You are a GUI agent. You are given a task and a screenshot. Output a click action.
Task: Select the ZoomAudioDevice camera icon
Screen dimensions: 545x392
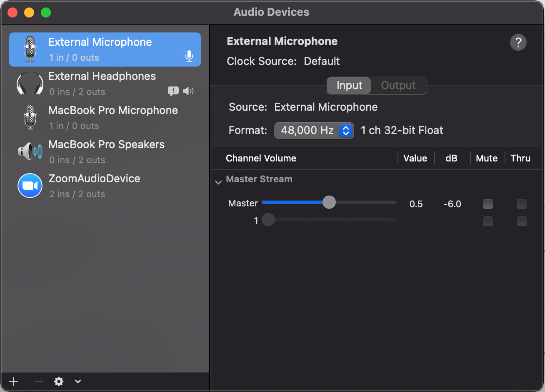point(30,186)
